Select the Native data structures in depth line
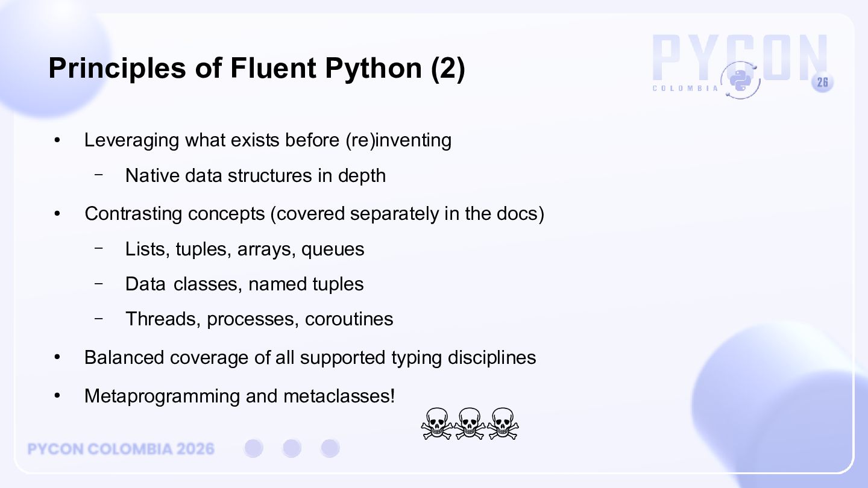This screenshot has width=868, height=488. pos(256,175)
